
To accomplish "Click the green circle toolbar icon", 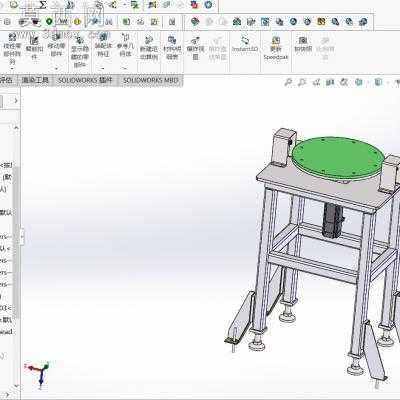I will 49,22.
